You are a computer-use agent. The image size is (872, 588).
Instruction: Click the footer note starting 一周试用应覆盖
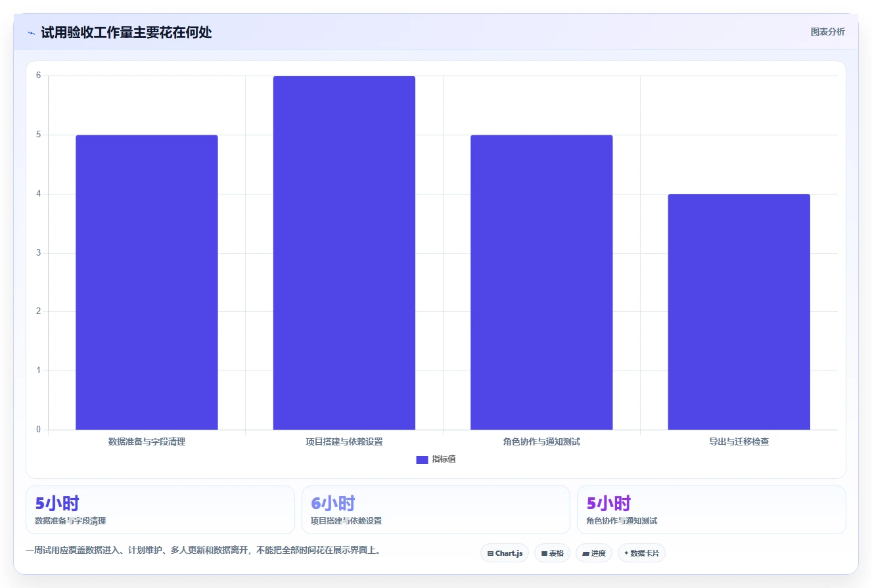[203, 551]
